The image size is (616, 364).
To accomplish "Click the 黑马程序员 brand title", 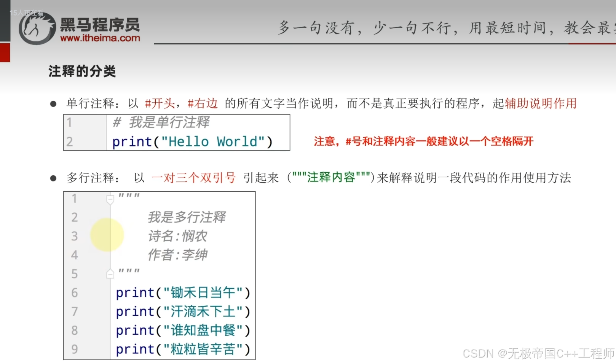I will (x=100, y=25).
